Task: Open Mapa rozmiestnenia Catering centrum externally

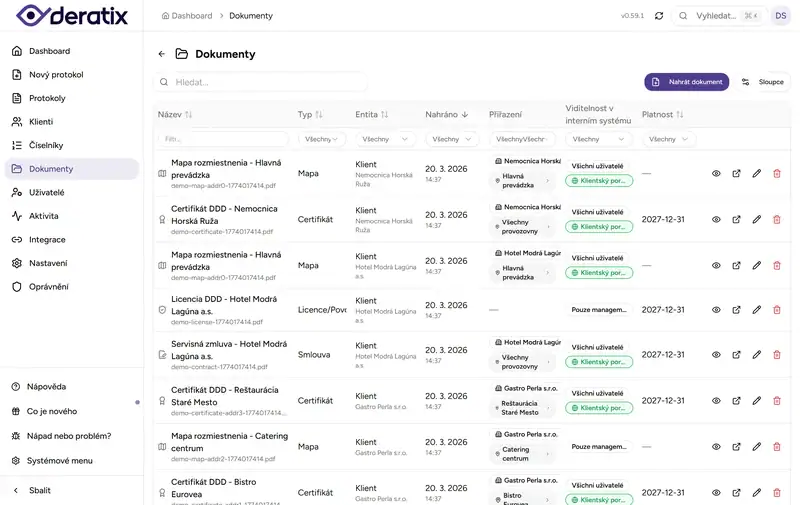Action: coord(737,447)
